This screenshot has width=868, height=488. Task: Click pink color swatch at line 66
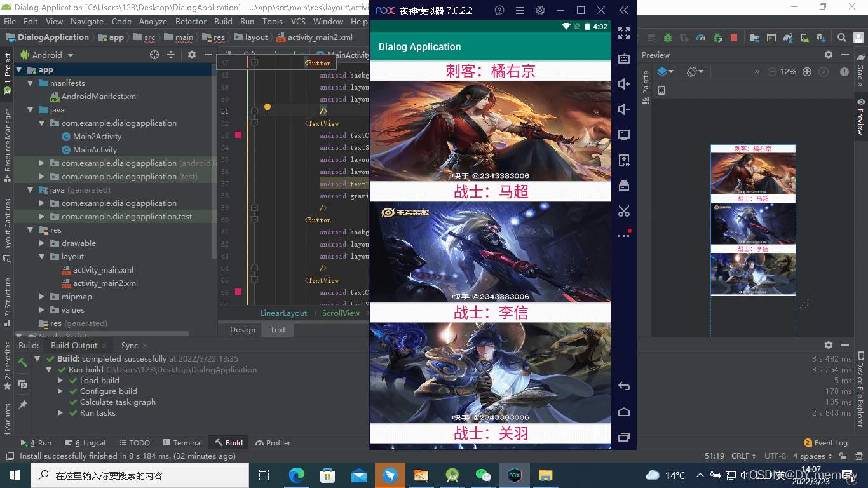[238, 292]
